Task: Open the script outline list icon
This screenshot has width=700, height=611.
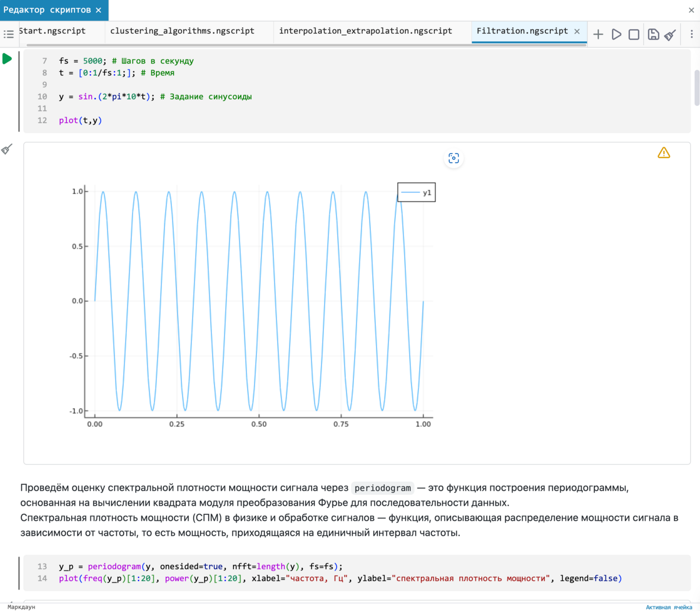Action: coord(8,34)
